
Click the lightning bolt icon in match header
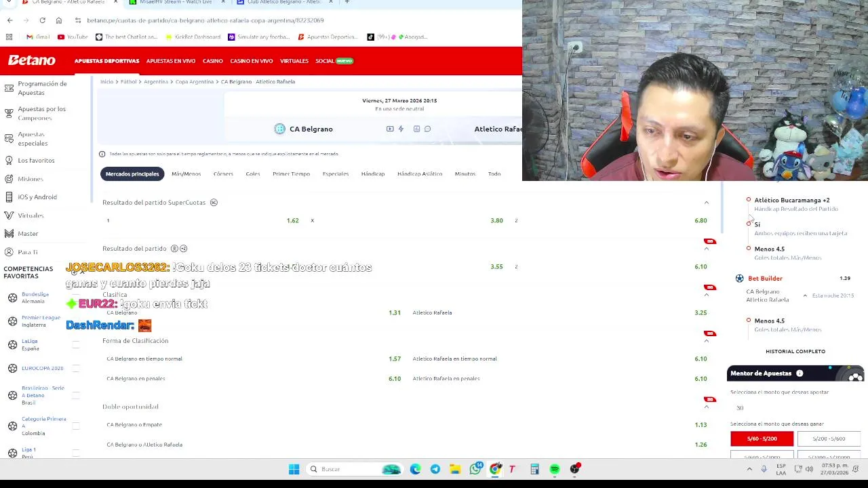click(x=401, y=129)
